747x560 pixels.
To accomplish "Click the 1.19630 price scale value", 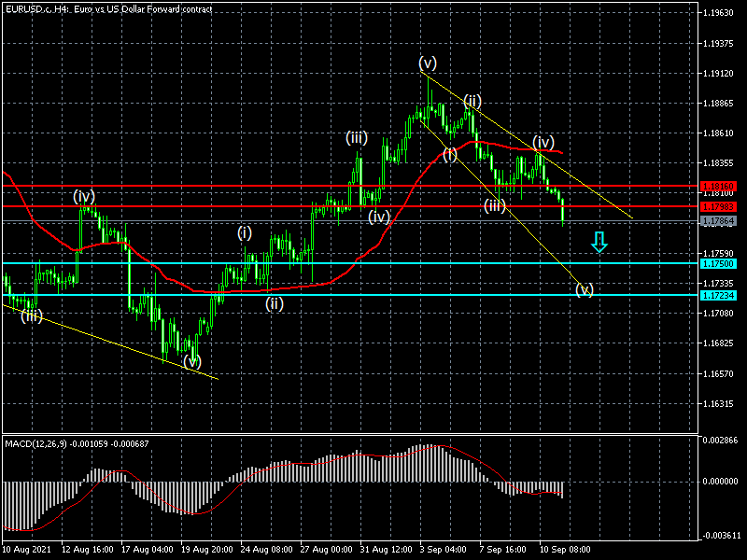I will pyautogui.click(x=720, y=13).
